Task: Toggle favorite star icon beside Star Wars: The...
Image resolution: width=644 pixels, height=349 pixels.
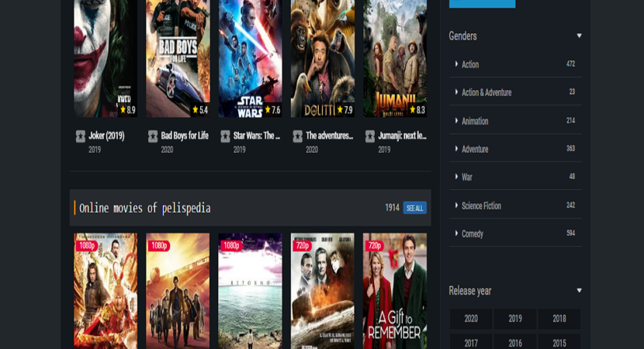Action: point(225,136)
